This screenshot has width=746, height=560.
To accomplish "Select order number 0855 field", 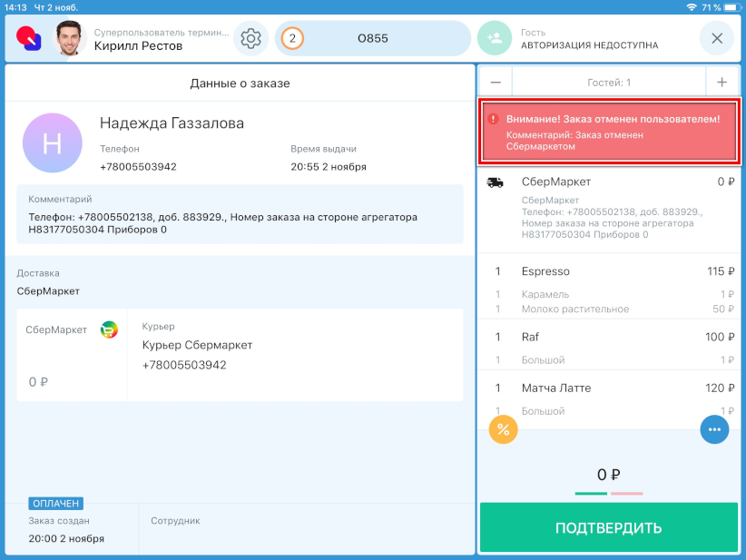I will 373,38.
